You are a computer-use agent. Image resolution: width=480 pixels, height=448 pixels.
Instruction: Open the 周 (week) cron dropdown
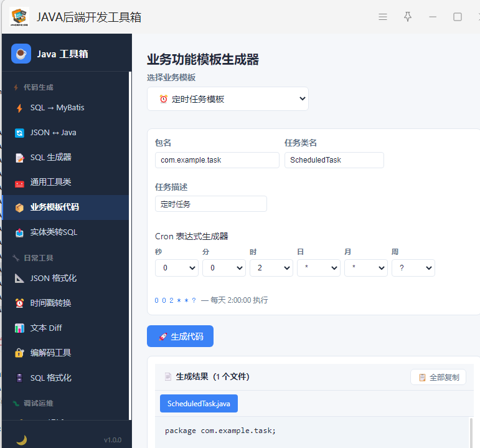pos(413,268)
